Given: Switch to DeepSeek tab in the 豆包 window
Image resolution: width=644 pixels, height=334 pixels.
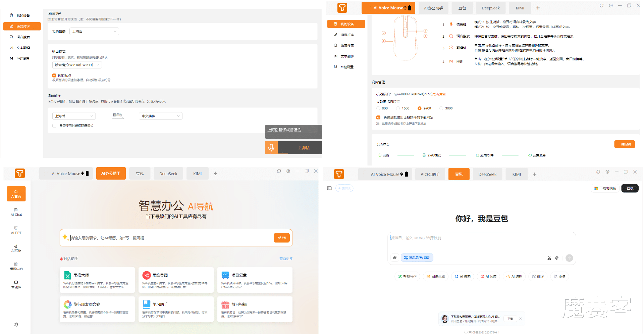Looking at the screenshot, I should (x=487, y=174).
